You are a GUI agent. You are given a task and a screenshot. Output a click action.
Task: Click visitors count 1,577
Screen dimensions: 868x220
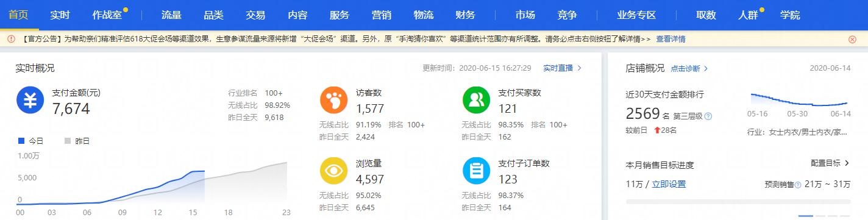click(369, 109)
